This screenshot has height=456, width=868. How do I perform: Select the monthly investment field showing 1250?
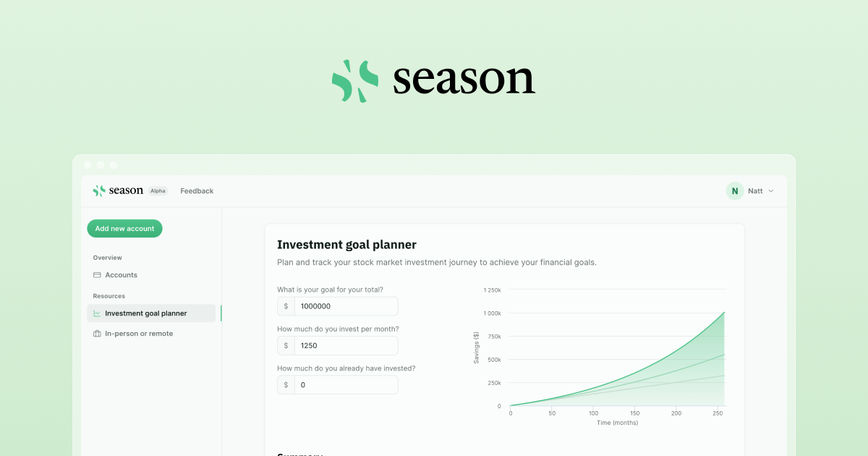[346, 345]
